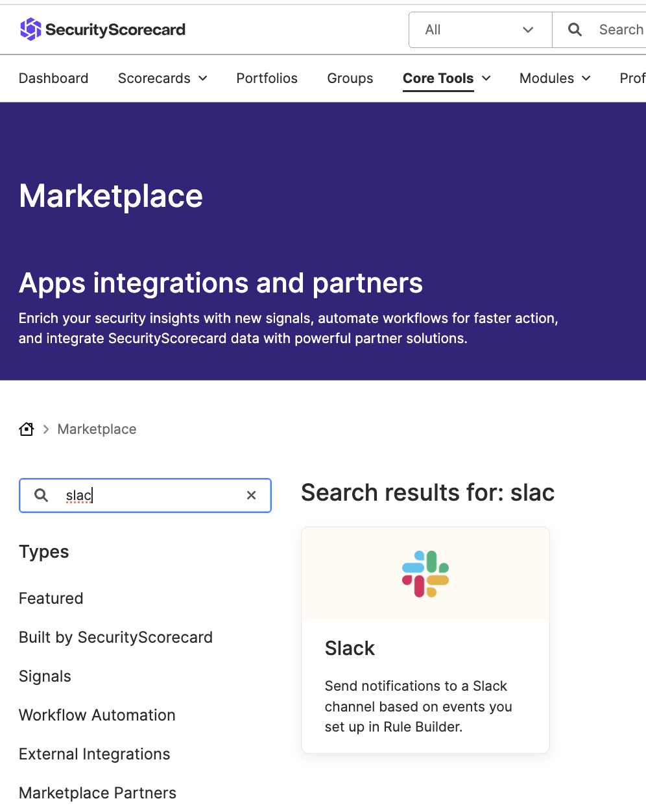
Task: Expand the Modules menu
Action: tap(555, 78)
